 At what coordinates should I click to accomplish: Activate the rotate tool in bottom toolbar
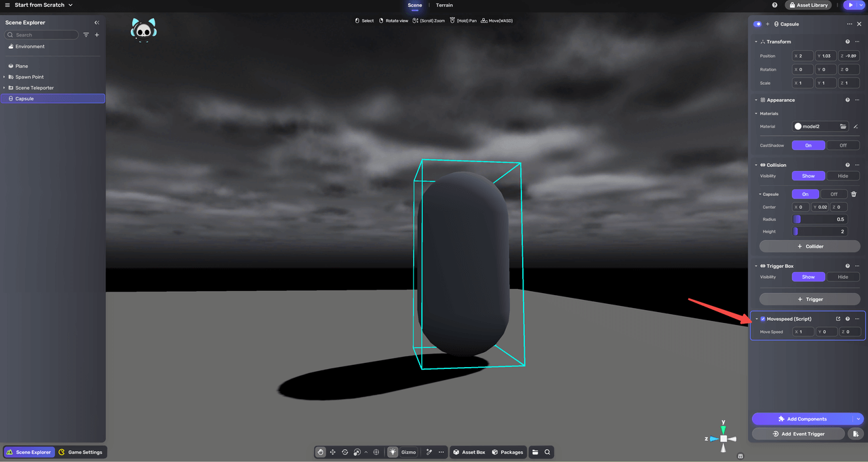pyautogui.click(x=344, y=452)
